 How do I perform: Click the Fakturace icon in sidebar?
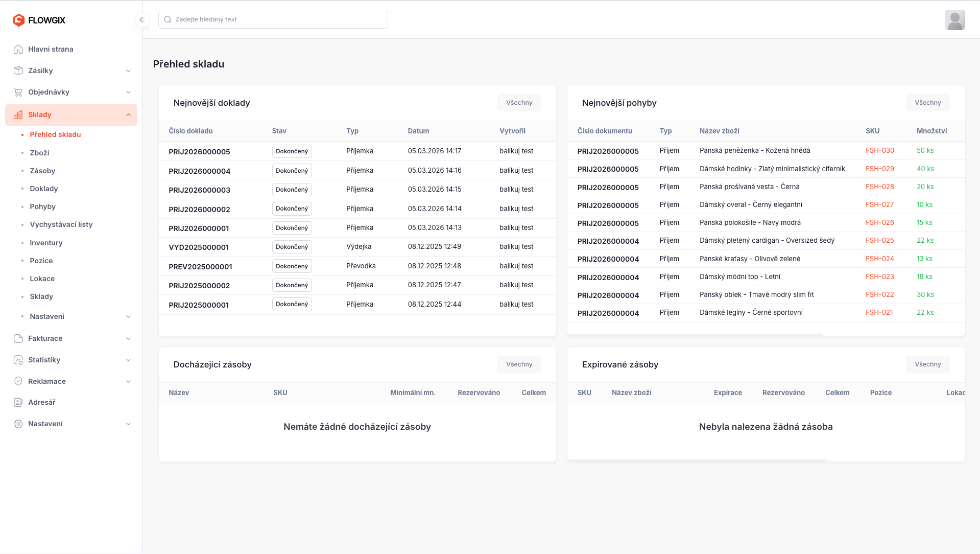coord(18,338)
